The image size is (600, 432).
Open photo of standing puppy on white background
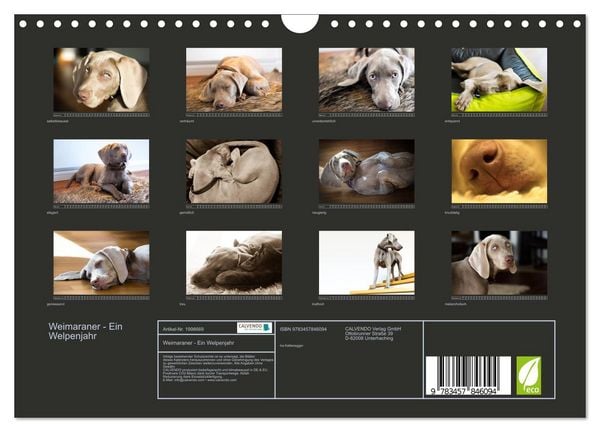[x=367, y=263]
